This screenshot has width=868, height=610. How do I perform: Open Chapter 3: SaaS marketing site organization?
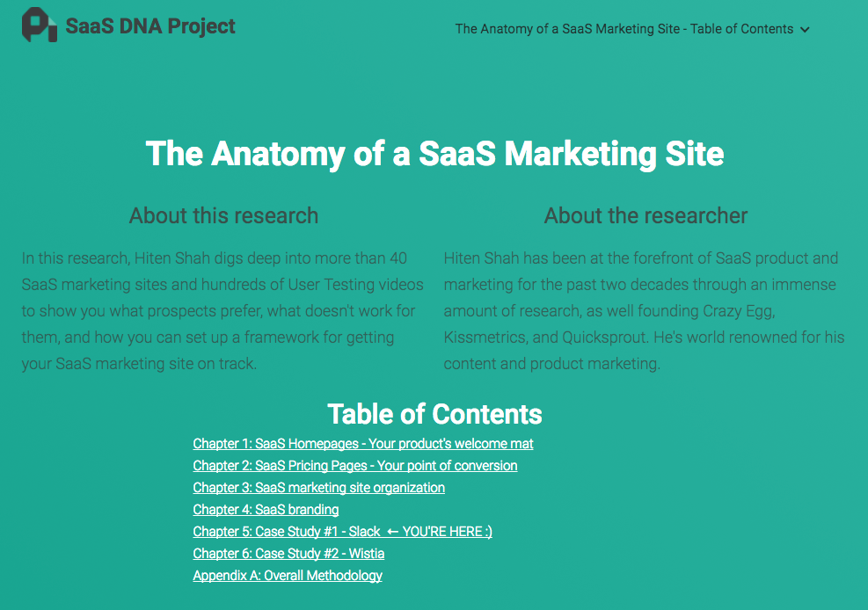(318, 488)
